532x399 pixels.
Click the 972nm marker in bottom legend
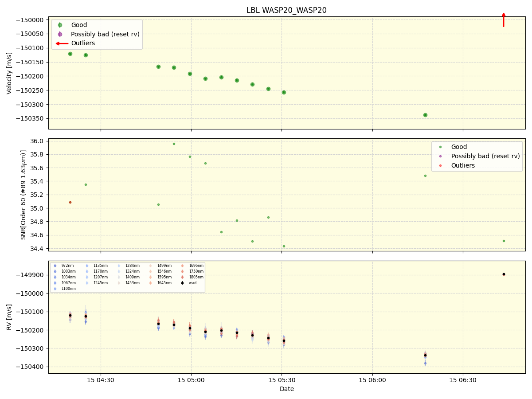55,266
